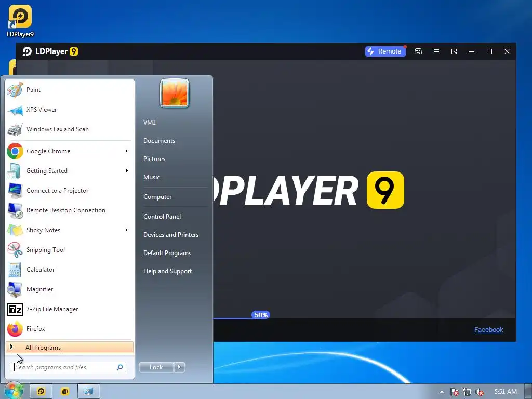Click the Lock button

(156, 367)
